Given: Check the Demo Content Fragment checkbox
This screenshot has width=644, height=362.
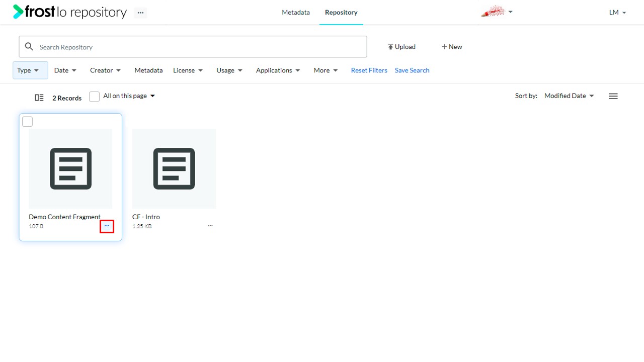Looking at the screenshot, I should (28, 122).
